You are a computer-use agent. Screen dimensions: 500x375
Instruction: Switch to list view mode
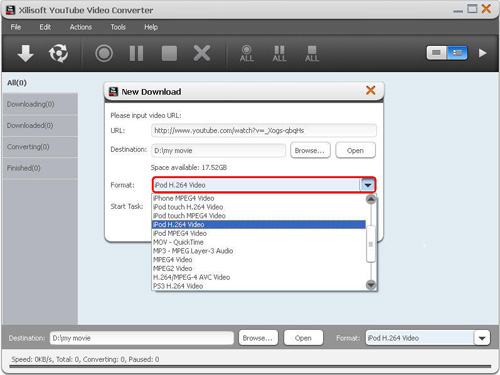(457, 53)
